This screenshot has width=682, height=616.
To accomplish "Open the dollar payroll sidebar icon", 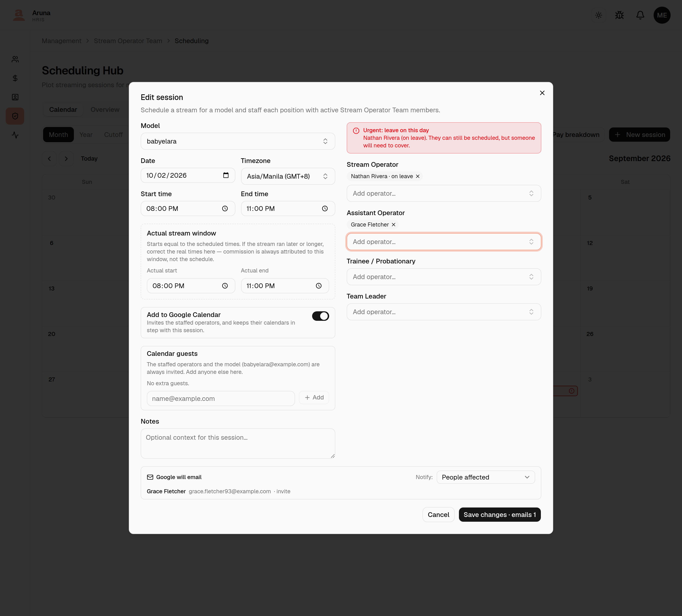I will coord(15,78).
